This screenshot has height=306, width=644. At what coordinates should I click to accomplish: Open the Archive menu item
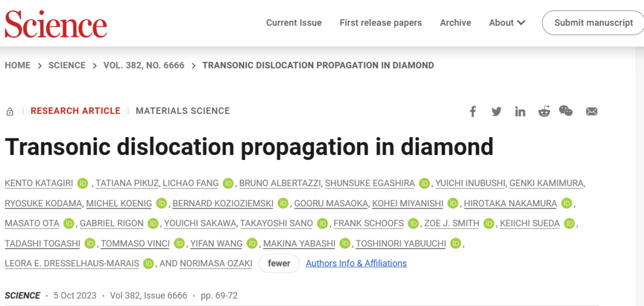tap(456, 23)
